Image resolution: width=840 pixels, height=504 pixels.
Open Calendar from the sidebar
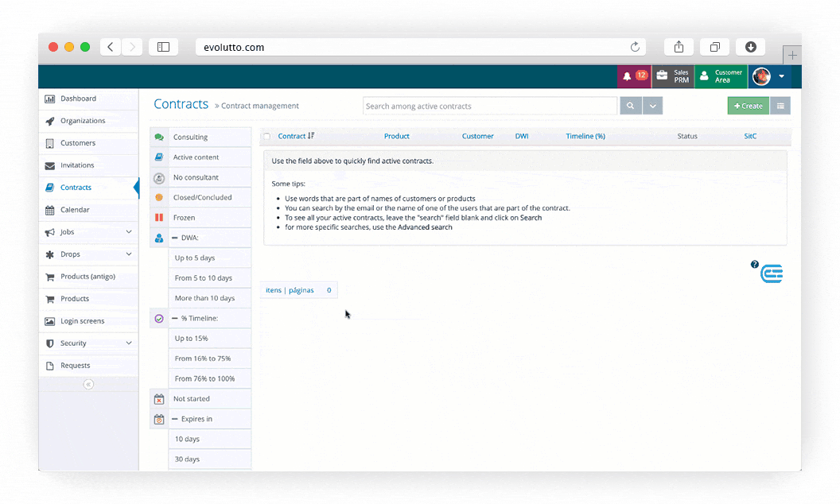tap(75, 210)
